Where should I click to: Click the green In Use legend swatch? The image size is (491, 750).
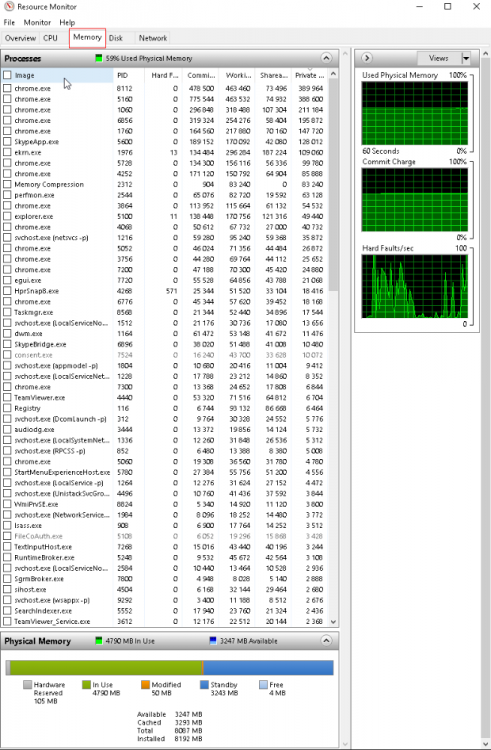click(x=87, y=684)
